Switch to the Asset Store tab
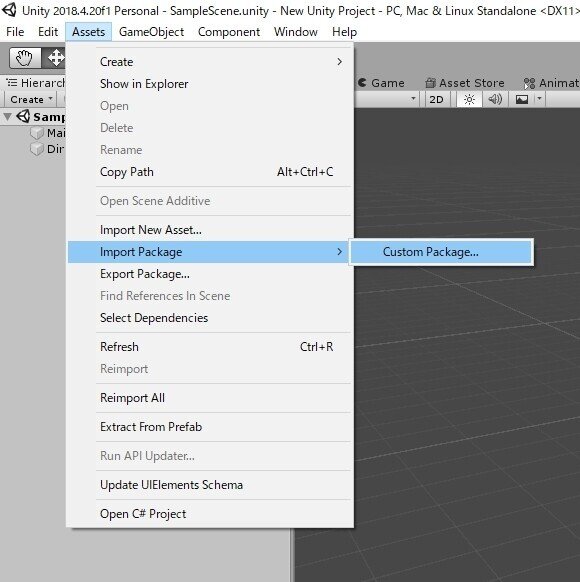The height and width of the screenshot is (582, 580). [465, 83]
